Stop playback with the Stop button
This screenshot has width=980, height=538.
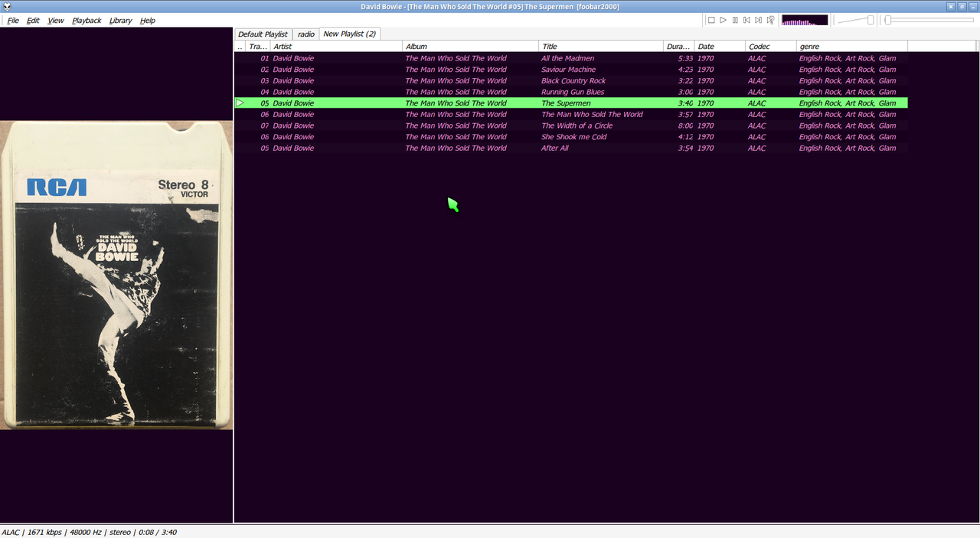pos(711,20)
